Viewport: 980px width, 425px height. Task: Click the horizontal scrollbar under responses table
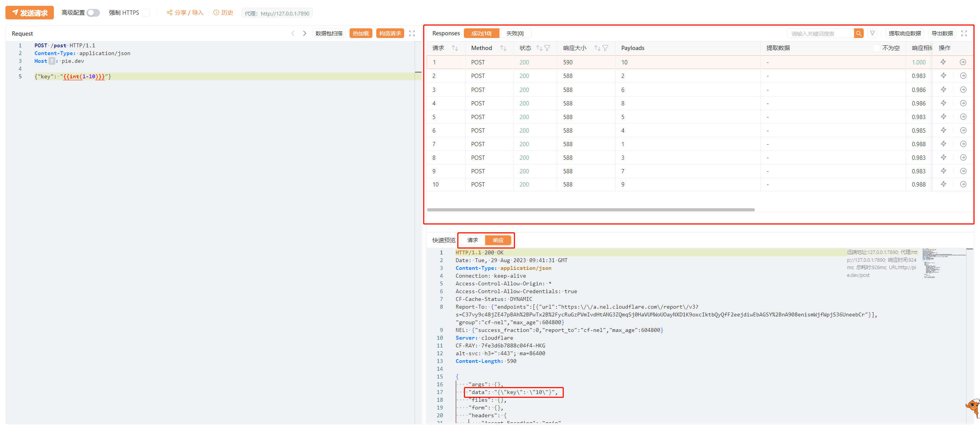point(591,210)
